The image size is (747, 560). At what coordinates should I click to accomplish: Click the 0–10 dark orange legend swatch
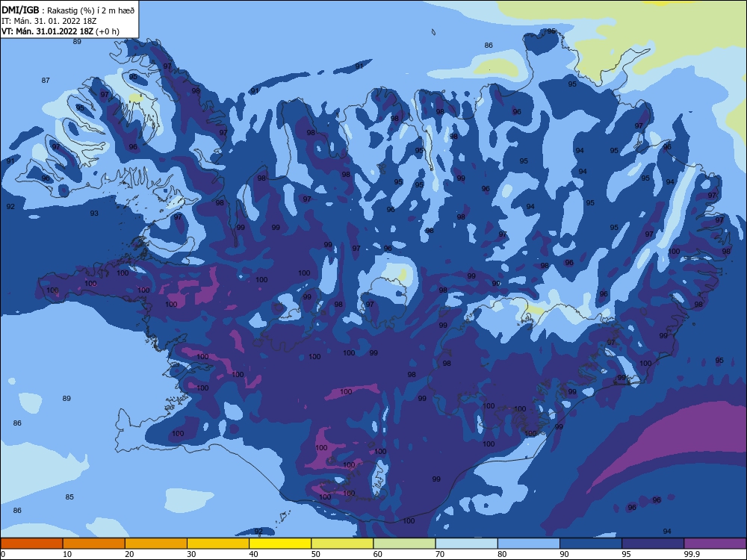coord(31,544)
